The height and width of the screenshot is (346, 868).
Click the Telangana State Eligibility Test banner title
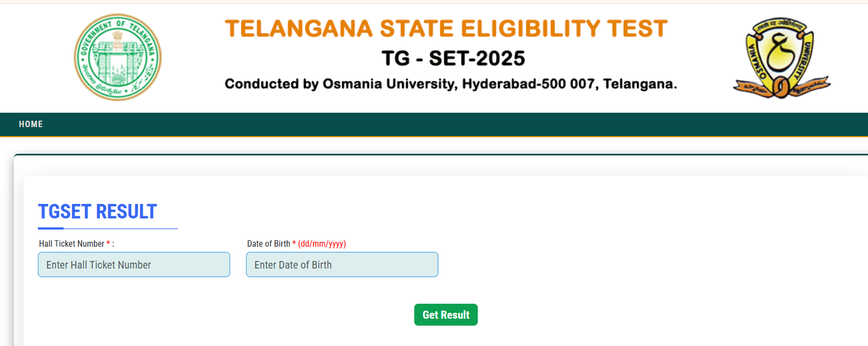446,28
